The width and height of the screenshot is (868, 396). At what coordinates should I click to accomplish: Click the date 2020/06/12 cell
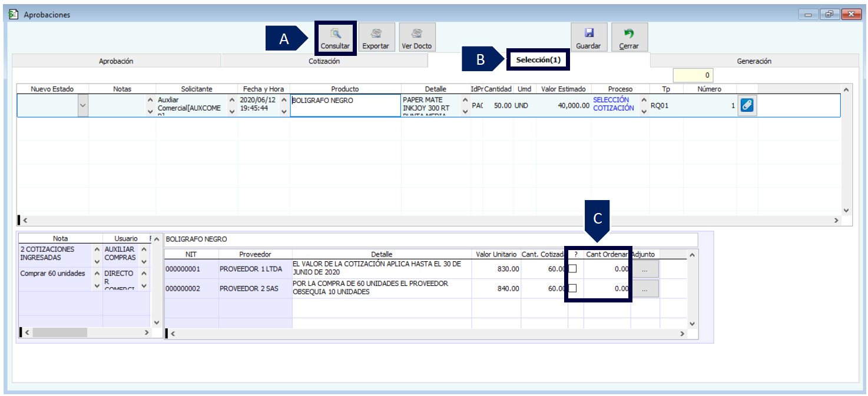coord(257,104)
